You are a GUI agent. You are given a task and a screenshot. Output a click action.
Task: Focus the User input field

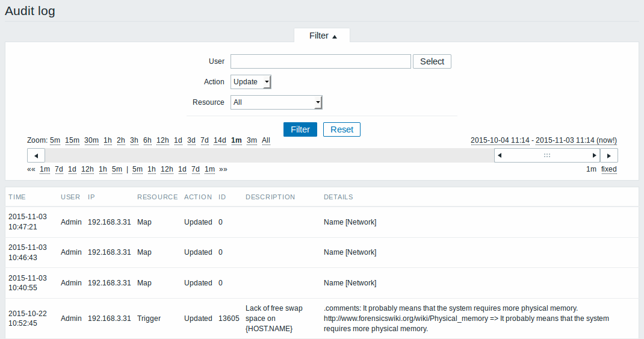coord(321,61)
